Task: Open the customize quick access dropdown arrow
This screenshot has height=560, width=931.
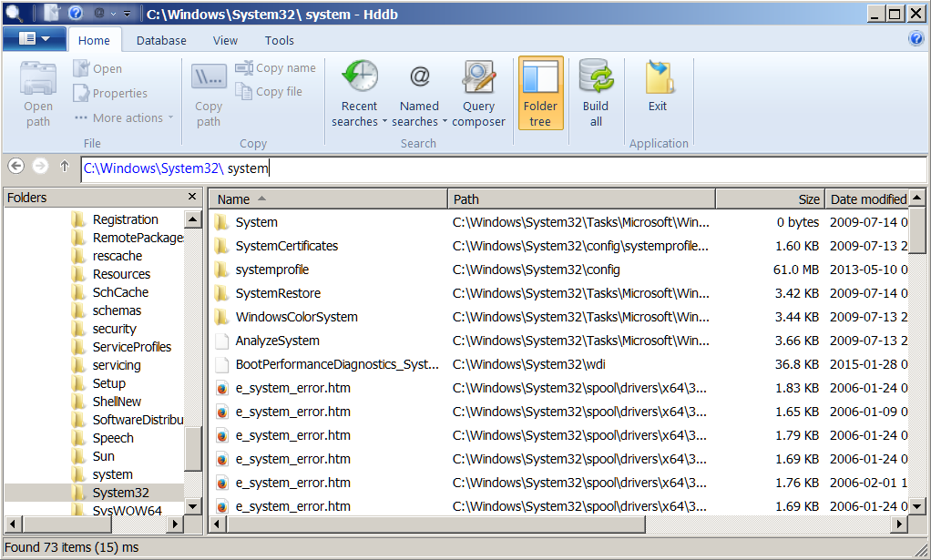Action: click(x=127, y=13)
